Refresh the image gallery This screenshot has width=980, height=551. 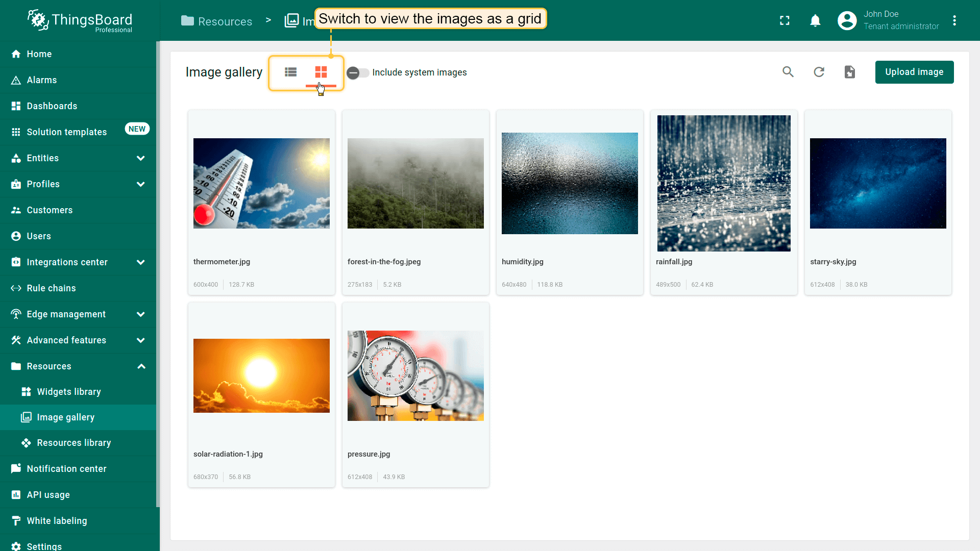pos(819,72)
